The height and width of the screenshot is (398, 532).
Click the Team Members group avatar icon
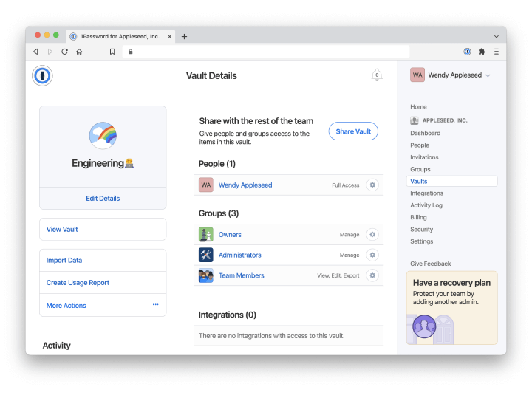pos(206,275)
